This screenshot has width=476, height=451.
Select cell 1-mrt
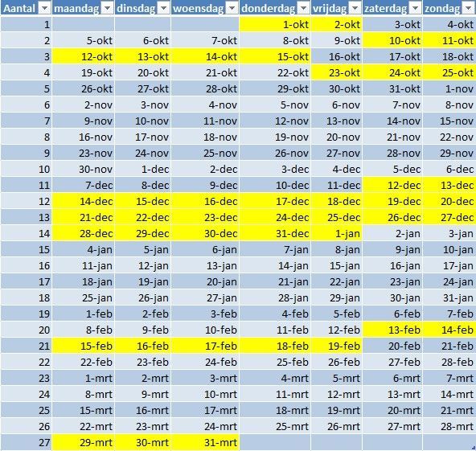83,378
